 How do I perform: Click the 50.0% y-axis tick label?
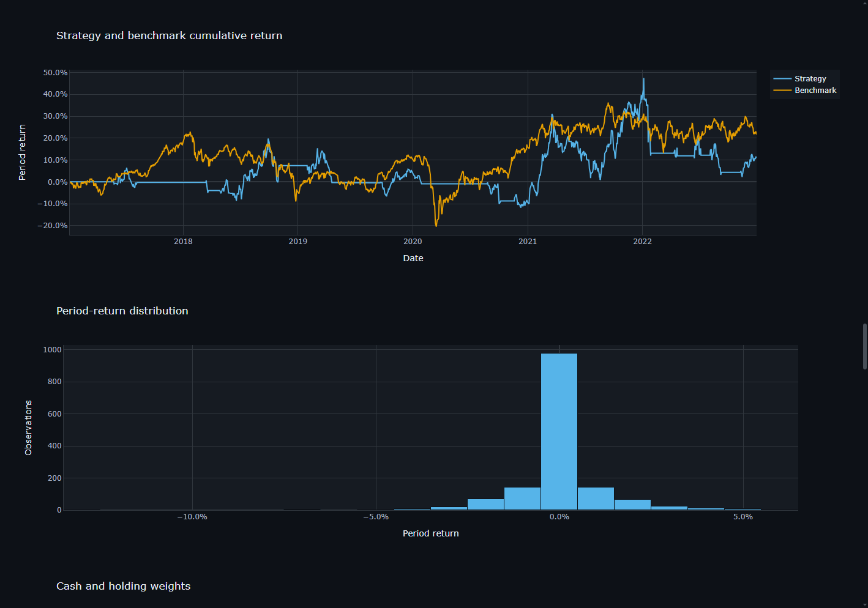pyautogui.click(x=55, y=72)
